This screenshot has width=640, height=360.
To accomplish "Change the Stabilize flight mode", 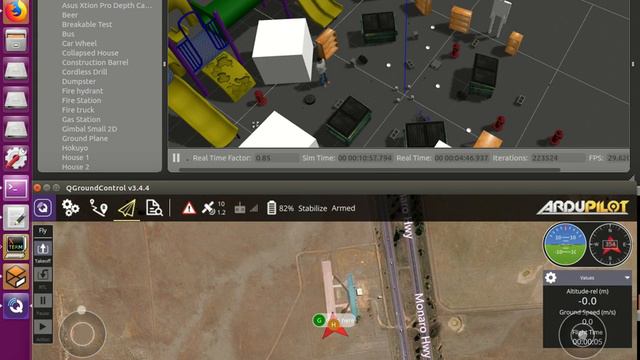I will 312,208.
